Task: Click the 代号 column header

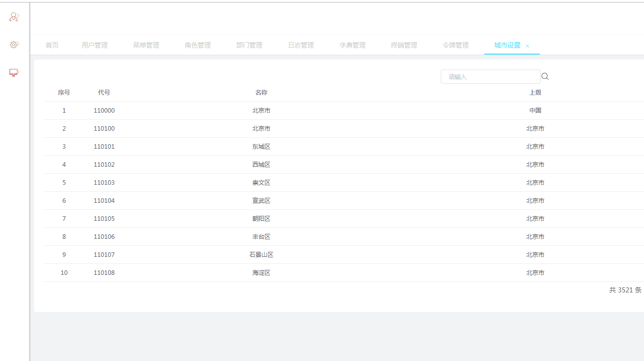Action: (104, 93)
